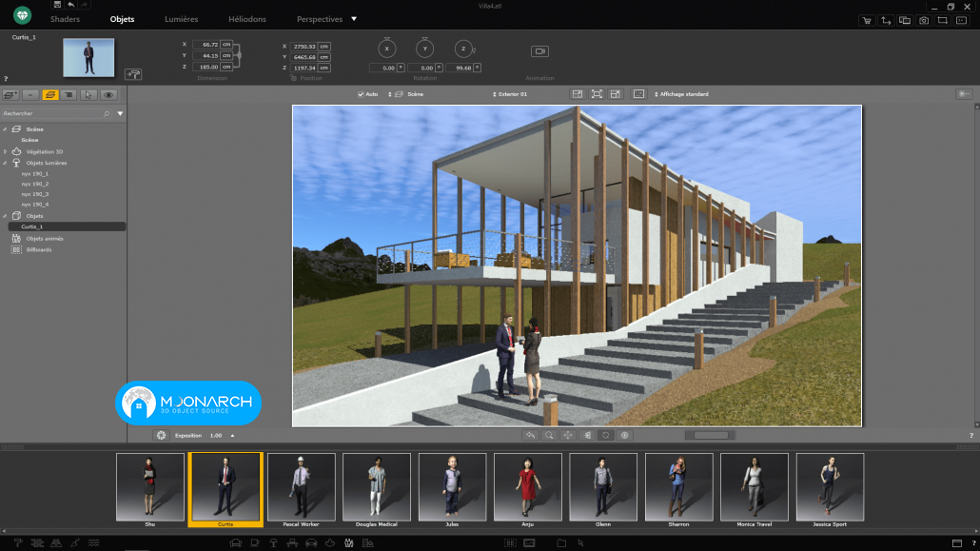Select the people category icon in the catalog bar
This screenshot has width=980, height=551.
349,542
